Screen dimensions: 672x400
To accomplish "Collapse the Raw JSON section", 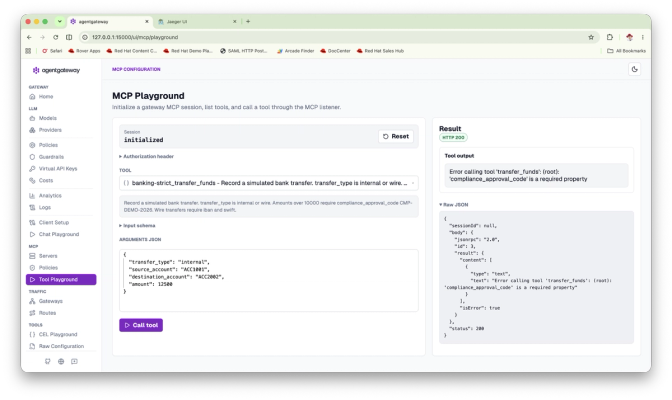I will click(x=453, y=205).
